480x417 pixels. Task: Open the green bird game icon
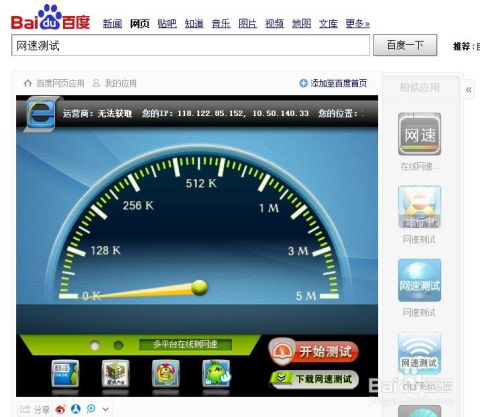216,373
